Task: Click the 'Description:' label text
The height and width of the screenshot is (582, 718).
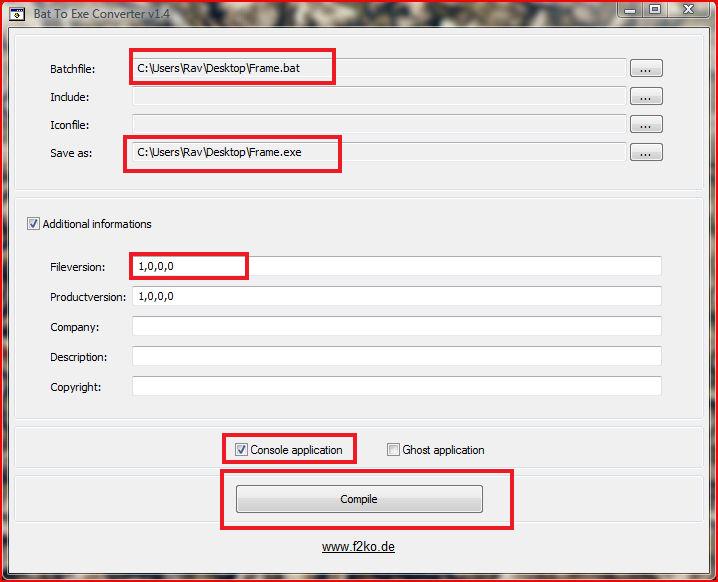Action: 78,357
